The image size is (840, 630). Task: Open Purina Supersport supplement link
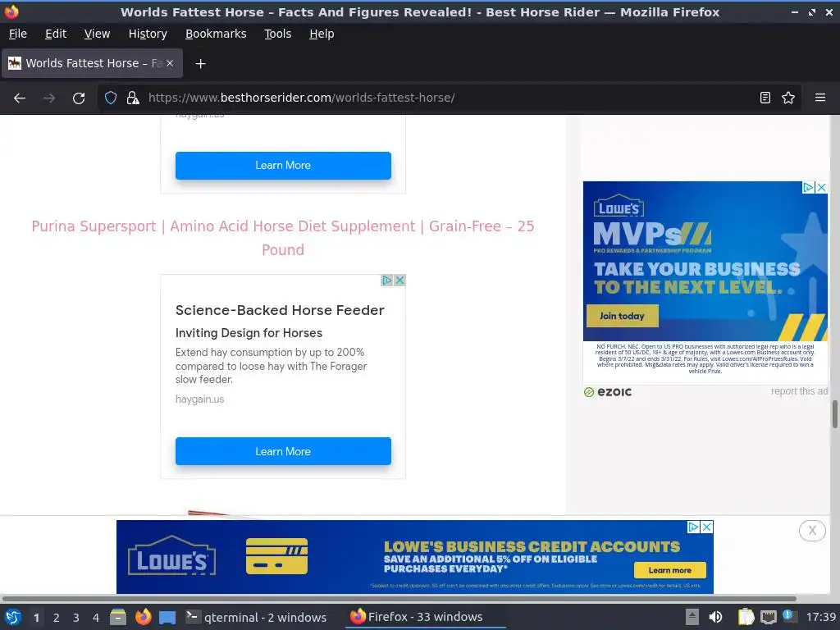tap(283, 238)
